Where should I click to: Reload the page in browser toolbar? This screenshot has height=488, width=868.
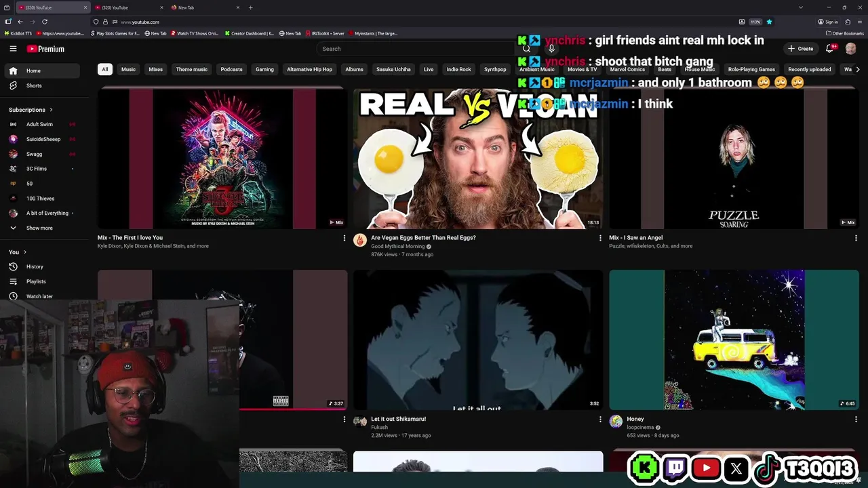point(45,22)
